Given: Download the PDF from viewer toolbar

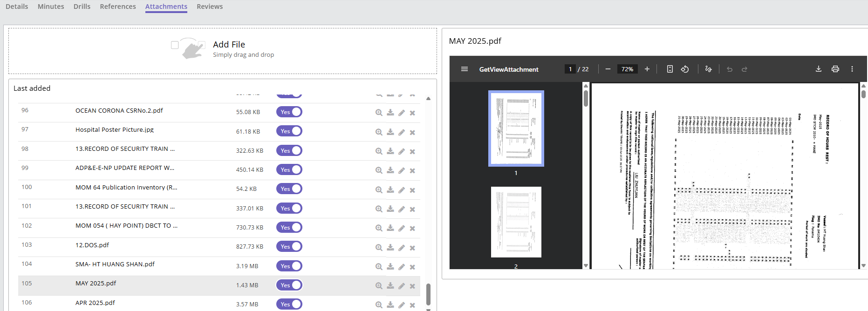Looking at the screenshot, I should [x=819, y=69].
